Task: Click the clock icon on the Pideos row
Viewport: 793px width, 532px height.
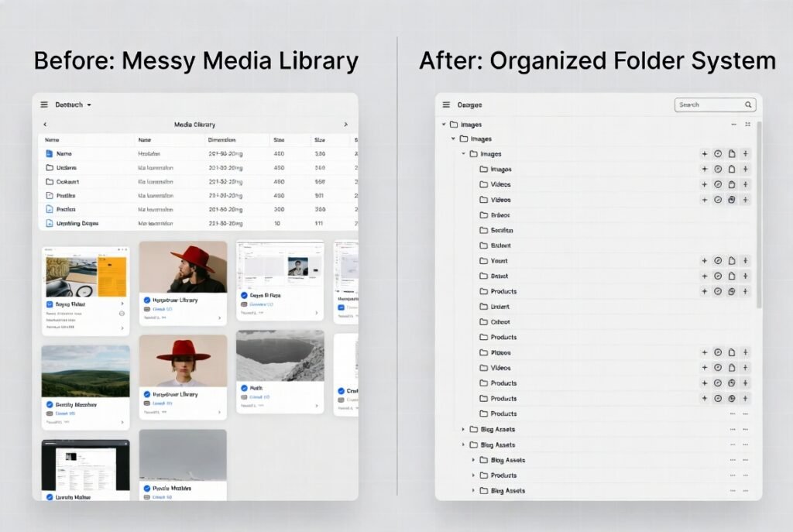Action: (718, 352)
